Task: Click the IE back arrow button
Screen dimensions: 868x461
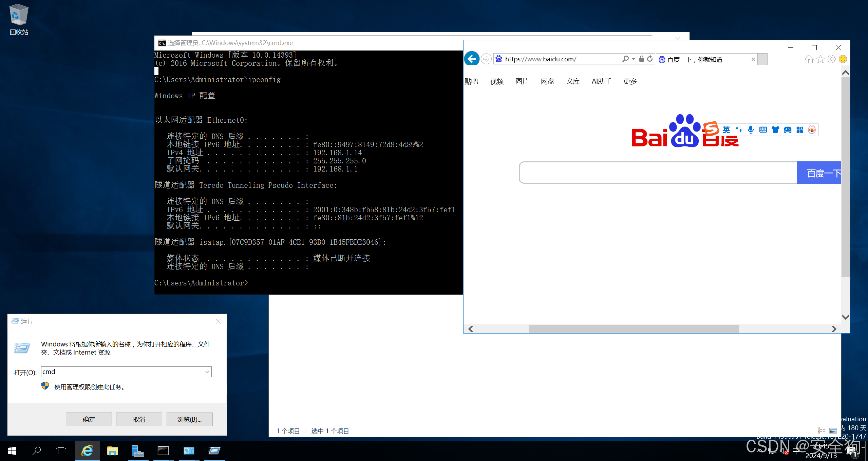Action: click(x=472, y=59)
